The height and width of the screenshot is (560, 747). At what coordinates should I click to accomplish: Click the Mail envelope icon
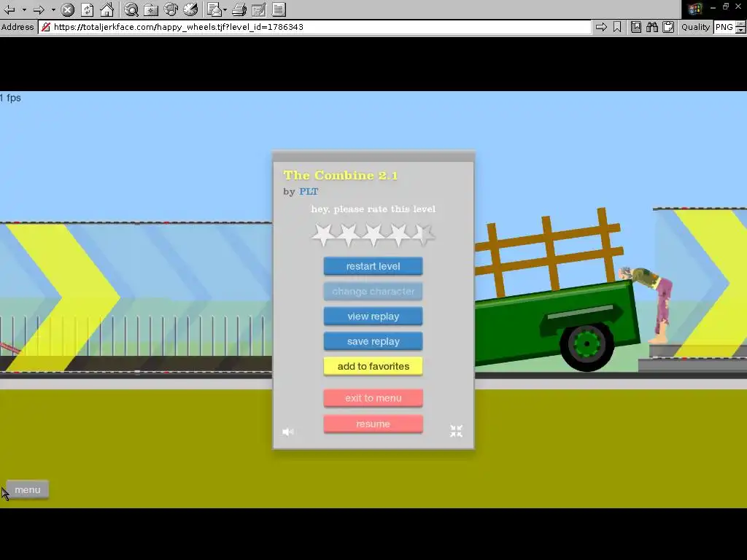214,9
